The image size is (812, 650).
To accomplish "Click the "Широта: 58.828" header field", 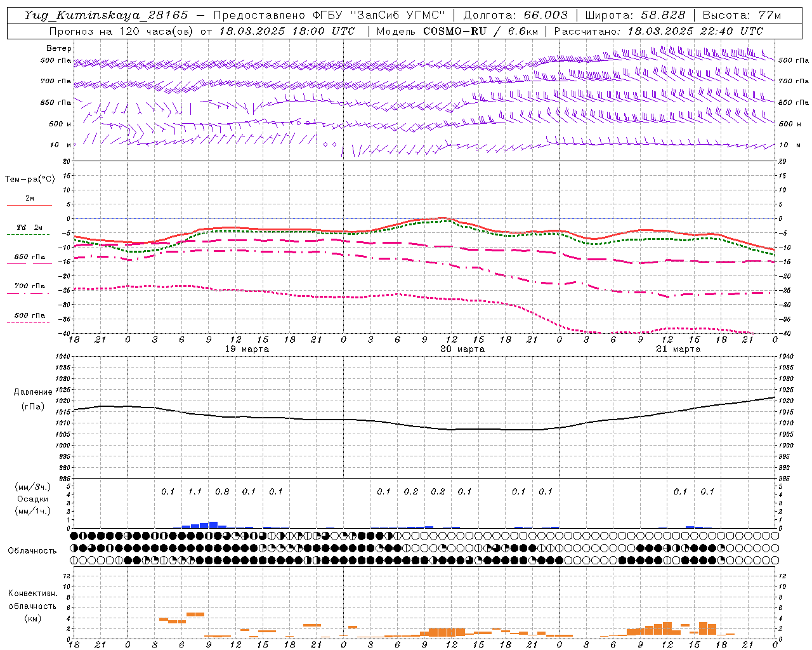I will 635,15.
